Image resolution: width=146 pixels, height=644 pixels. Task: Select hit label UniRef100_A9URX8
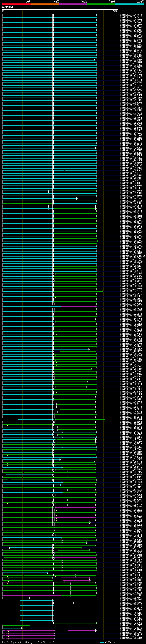coord(131,352)
